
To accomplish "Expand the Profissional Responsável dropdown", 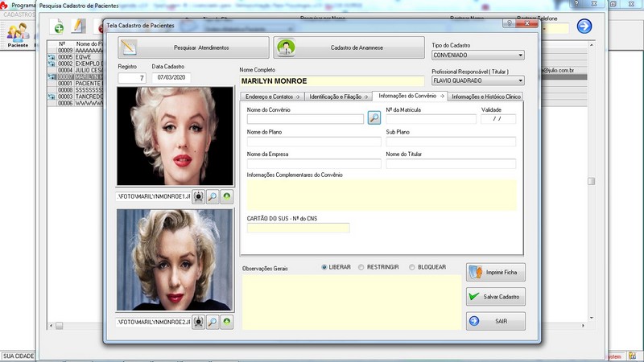I will [520, 80].
